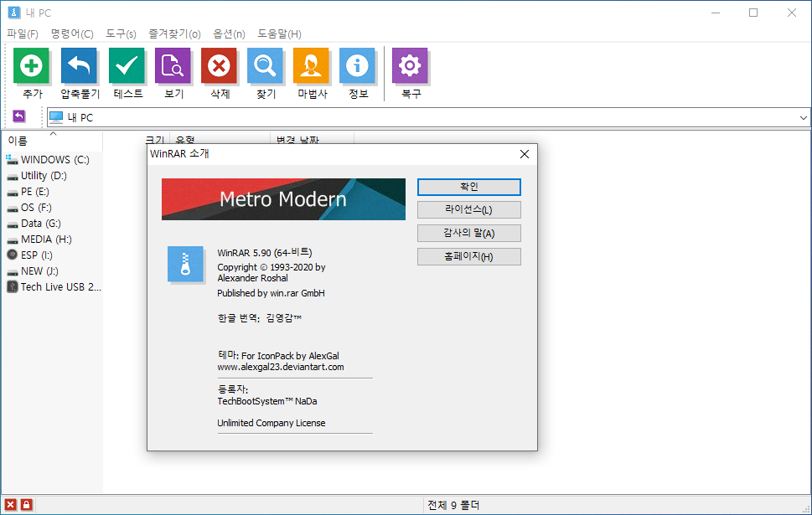Click the 라이선스(L) button
This screenshot has height=515, width=812.
tap(469, 209)
